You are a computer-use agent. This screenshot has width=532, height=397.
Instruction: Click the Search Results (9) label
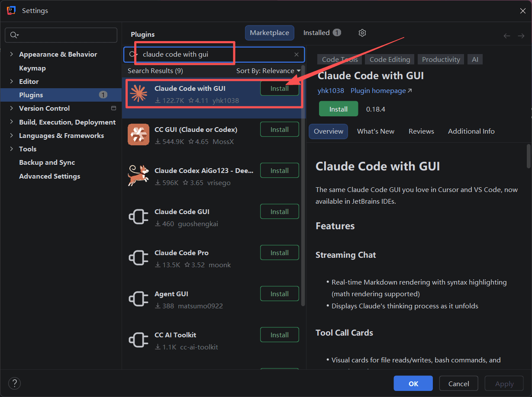(155, 70)
